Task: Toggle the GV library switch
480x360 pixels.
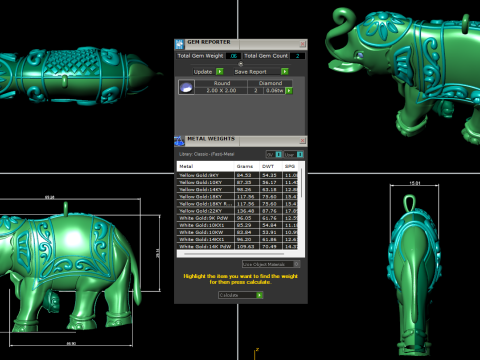Action: pos(279,154)
